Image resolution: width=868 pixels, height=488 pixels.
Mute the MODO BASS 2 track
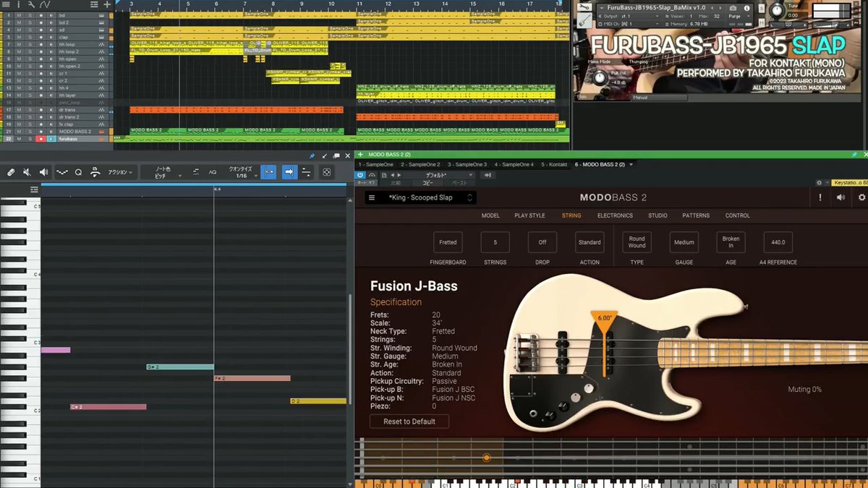(x=19, y=132)
